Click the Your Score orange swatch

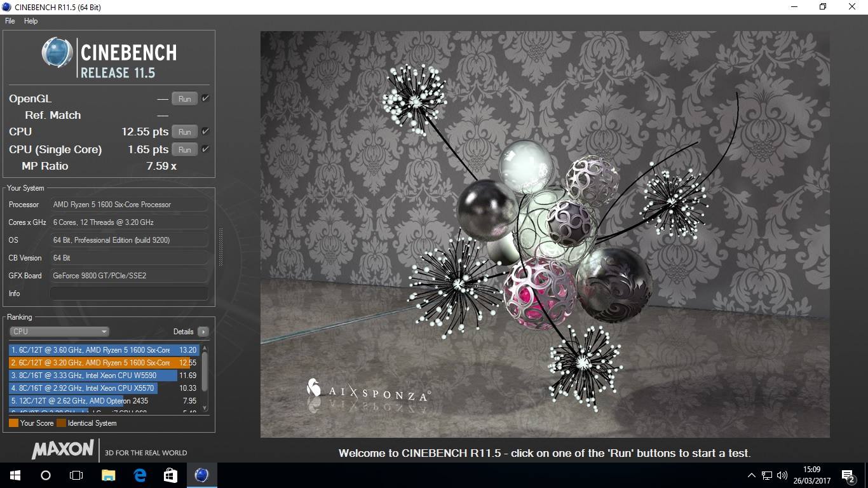tap(13, 423)
